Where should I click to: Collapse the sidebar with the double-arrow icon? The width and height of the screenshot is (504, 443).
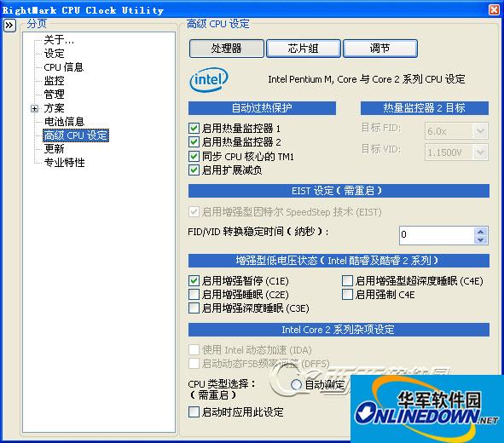[9, 26]
